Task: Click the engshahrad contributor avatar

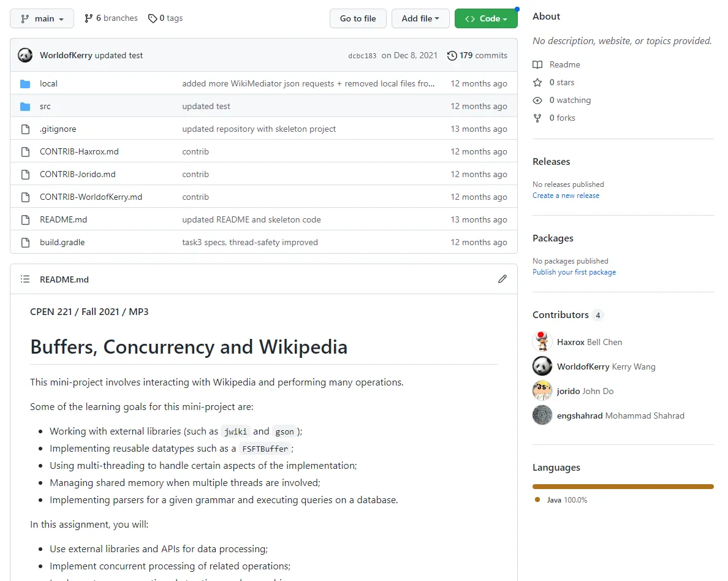Action: coord(542,416)
